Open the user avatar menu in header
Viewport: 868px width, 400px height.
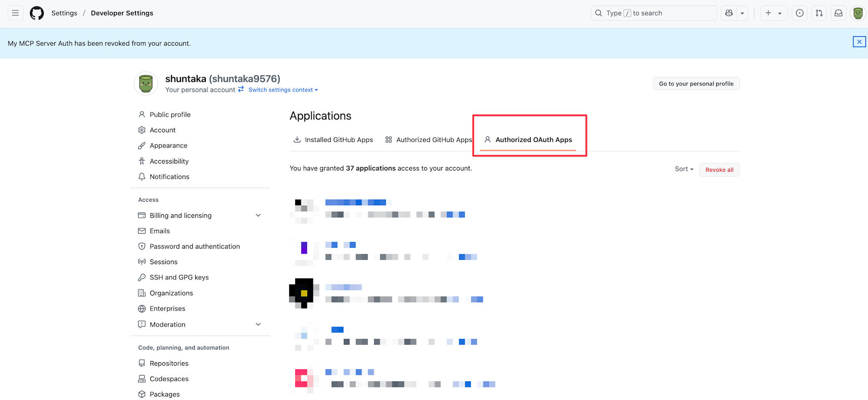858,13
